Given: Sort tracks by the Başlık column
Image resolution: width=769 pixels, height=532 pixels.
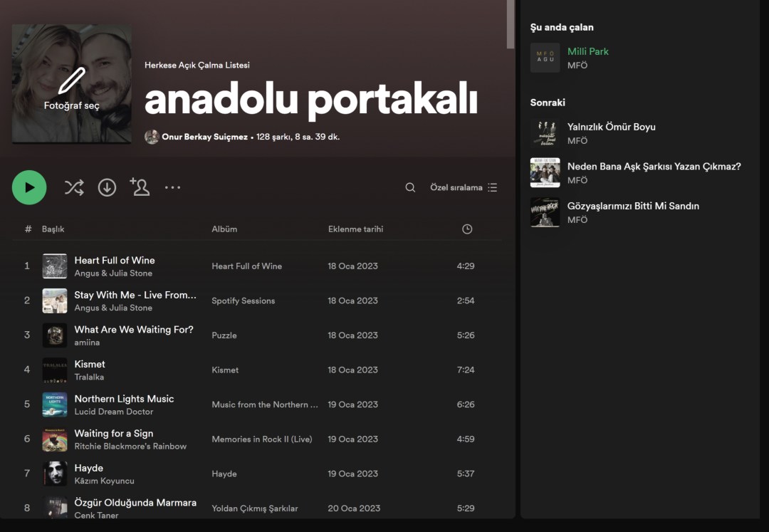Looking at the screenshot, I should pyautogui.click(x=53, y=229).
